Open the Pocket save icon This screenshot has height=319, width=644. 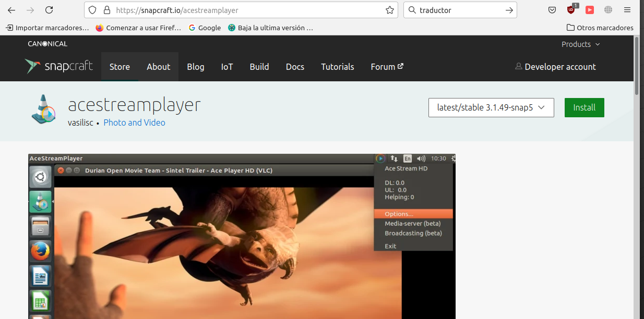[552, 10]
